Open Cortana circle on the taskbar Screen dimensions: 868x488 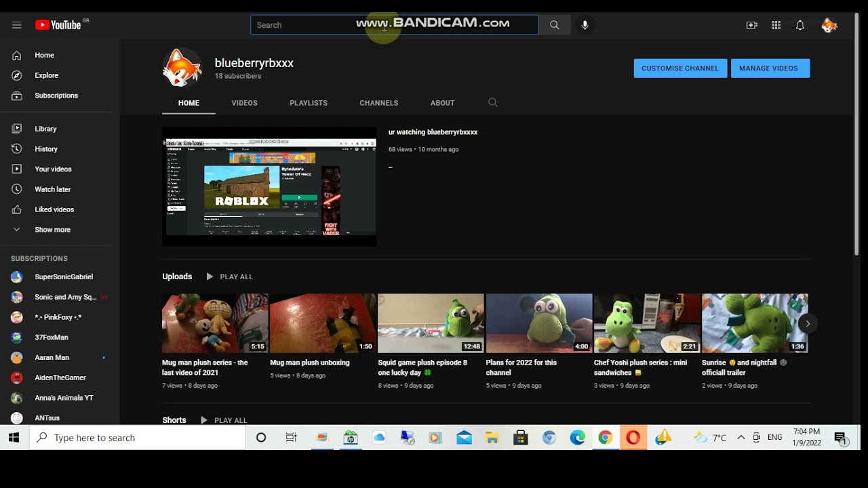(x=261, y=438)
